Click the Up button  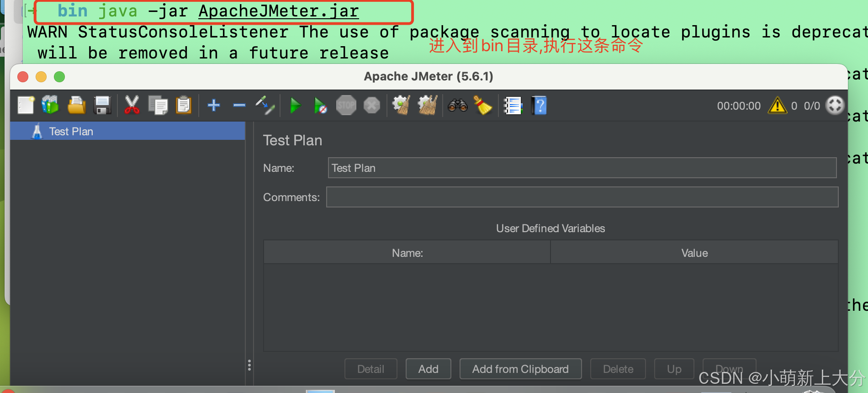tap(674, 369)
